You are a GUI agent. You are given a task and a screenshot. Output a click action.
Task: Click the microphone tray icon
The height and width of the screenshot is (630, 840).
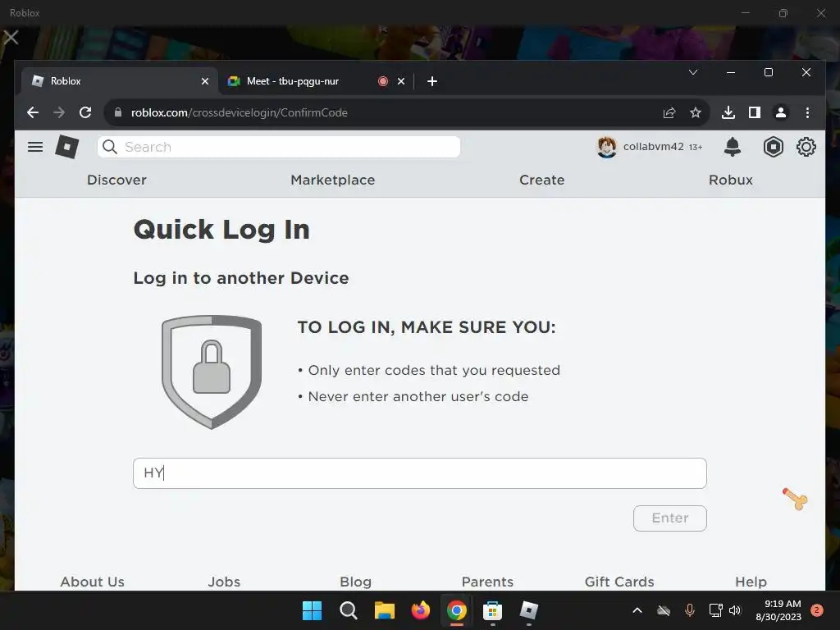click(689, 610)
